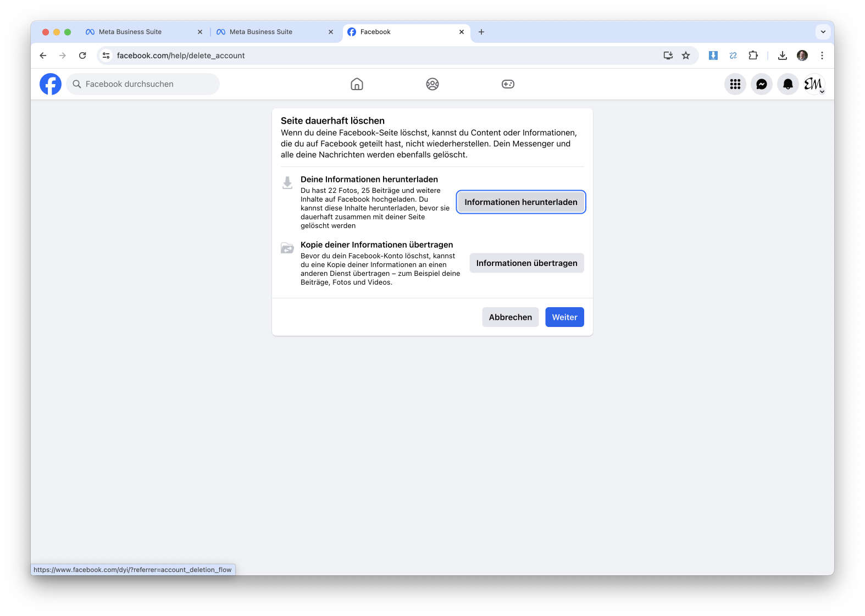Open Chrome downloads icon
This screenshot has width=865, height=616.
point(783,56)
